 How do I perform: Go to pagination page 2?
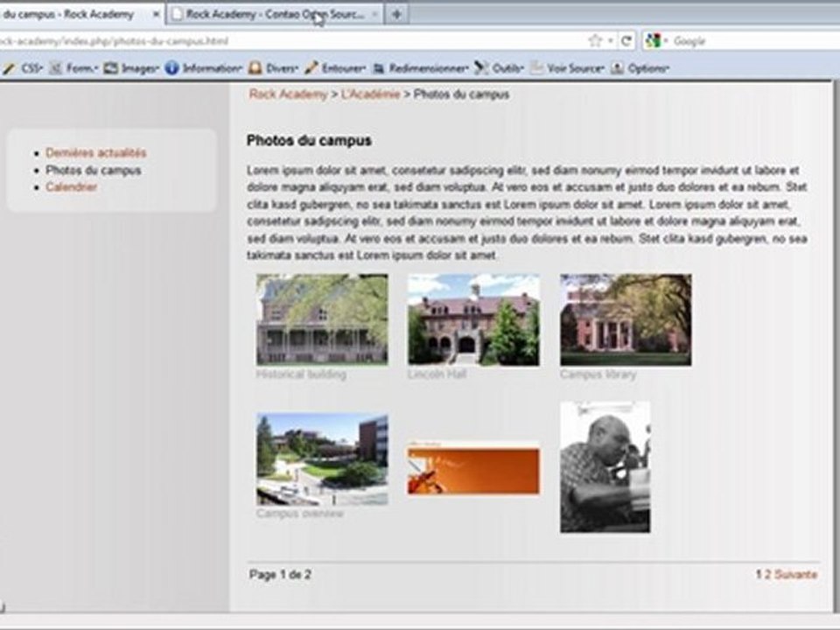coord(767,574)
